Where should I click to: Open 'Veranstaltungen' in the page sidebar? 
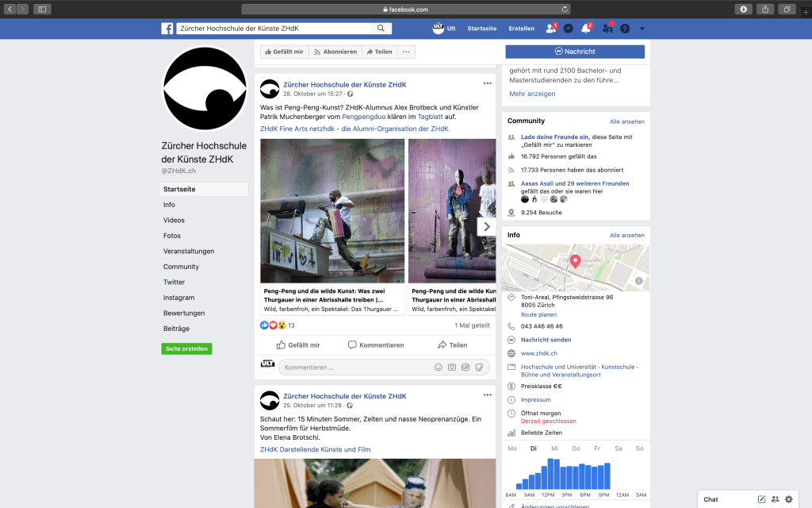[x=189, y=251]
